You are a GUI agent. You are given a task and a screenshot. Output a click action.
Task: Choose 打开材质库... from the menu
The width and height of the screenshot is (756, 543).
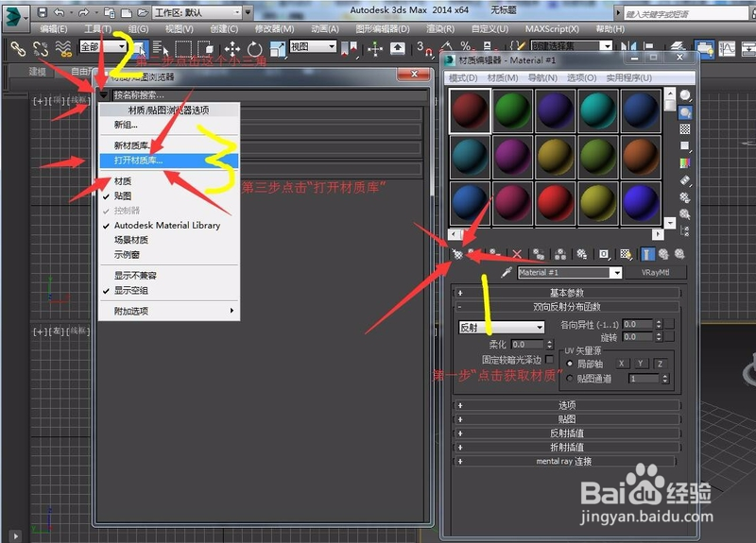(x=169, y=161)
